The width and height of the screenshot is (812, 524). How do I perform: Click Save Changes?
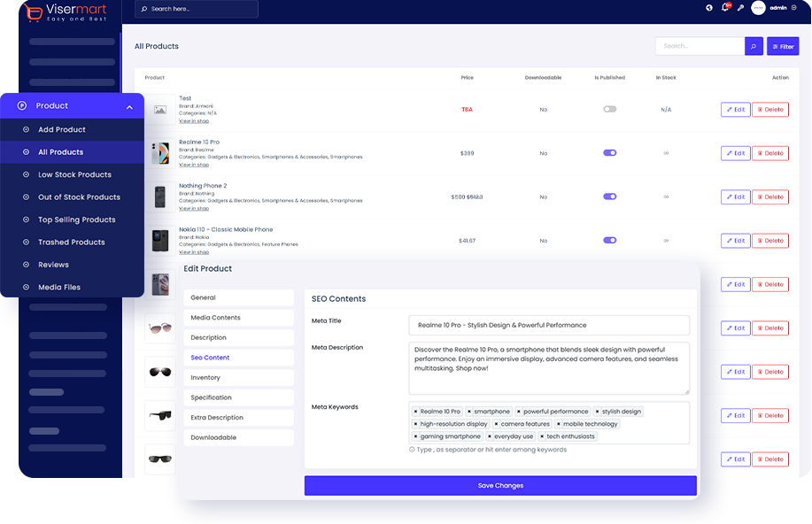(x=500, y=486)
